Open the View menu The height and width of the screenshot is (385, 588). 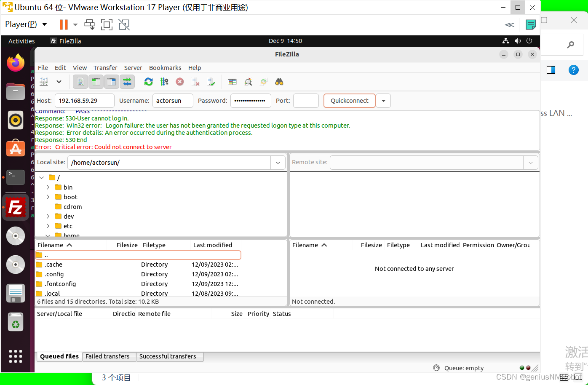[x=80, y=68]
